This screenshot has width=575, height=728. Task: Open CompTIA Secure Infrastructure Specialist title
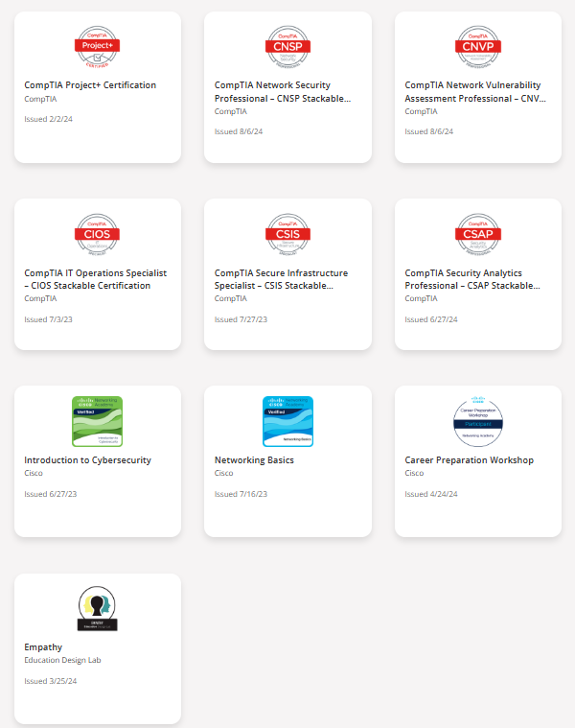point(281,279)
